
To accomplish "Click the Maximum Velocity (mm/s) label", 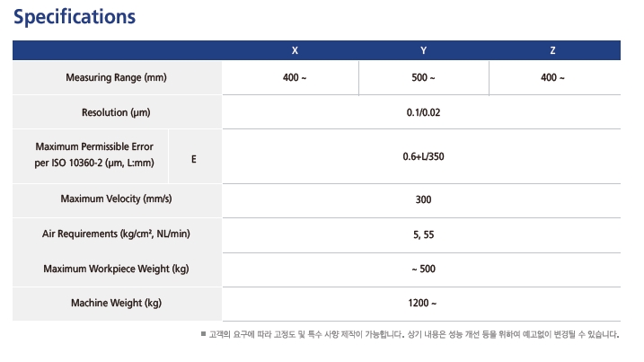I will pos(117,199).
